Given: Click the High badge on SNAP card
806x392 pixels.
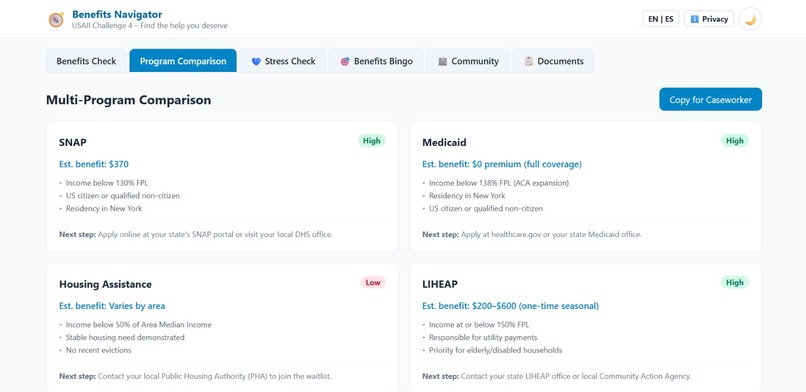Looking at the screenshot, I should pyautogui.click(x=372, y=141).
